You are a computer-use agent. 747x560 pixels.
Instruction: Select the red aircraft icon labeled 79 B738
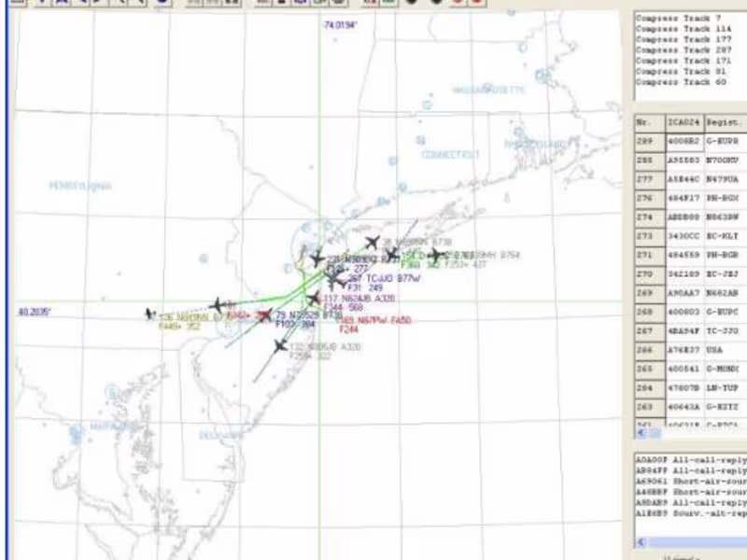click(265, 315)
